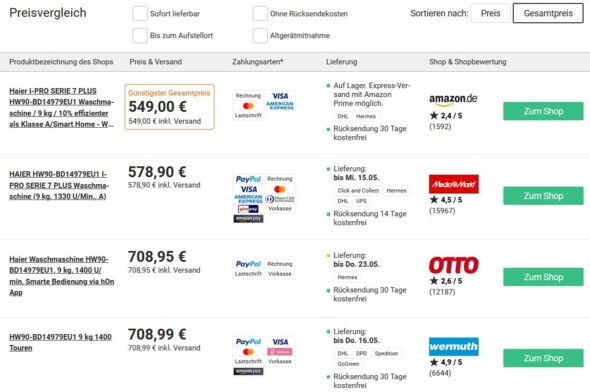Click Visa icon in Amazon row
Image resolution: width=590 pixels, height=392 pixels.
(x=280, y=96)
